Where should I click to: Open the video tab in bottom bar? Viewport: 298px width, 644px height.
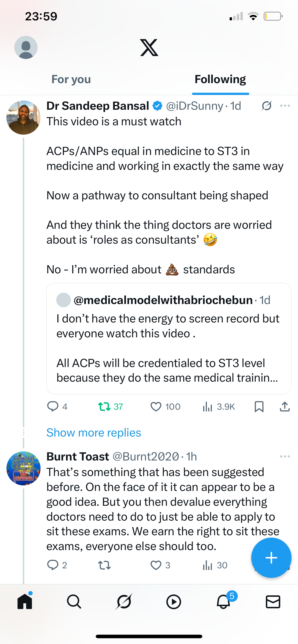(x=173, y=602)
